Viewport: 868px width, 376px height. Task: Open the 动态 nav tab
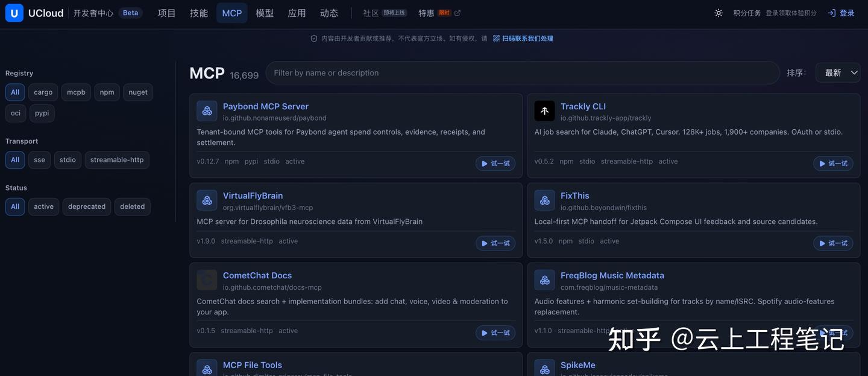pos(329,13)
